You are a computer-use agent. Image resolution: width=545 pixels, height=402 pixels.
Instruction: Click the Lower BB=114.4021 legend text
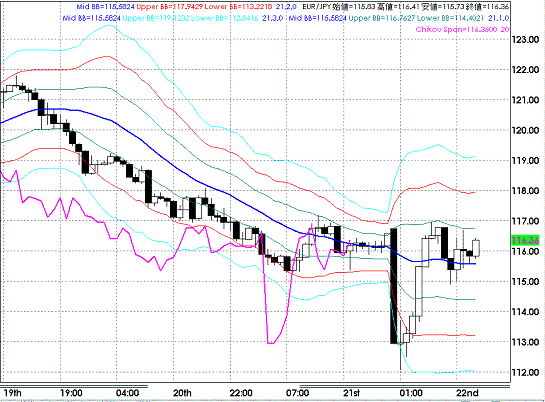(450, 18)
